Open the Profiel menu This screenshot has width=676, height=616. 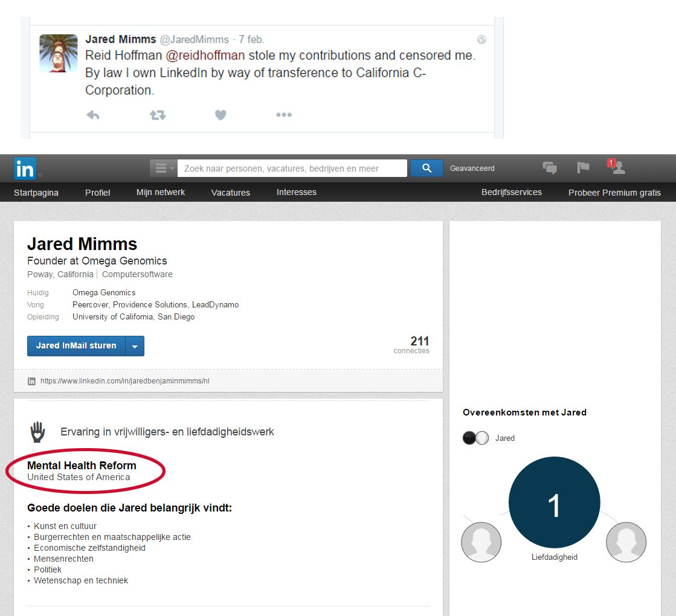(x=97, y=193)
